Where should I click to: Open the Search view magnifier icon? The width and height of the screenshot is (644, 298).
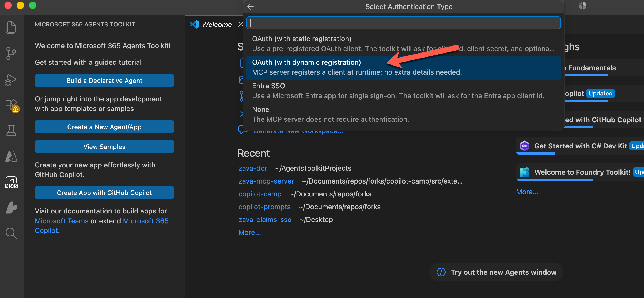[11, 233]
